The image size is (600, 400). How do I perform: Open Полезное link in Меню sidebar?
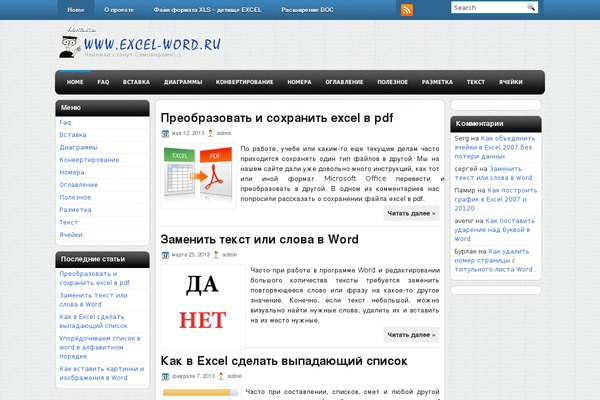(x=75, y=197)
